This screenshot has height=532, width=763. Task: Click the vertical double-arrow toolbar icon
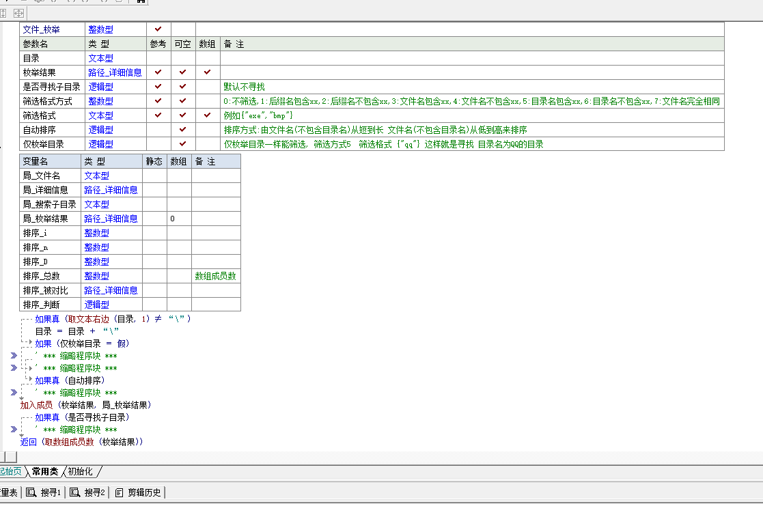[x=3, y=13]
